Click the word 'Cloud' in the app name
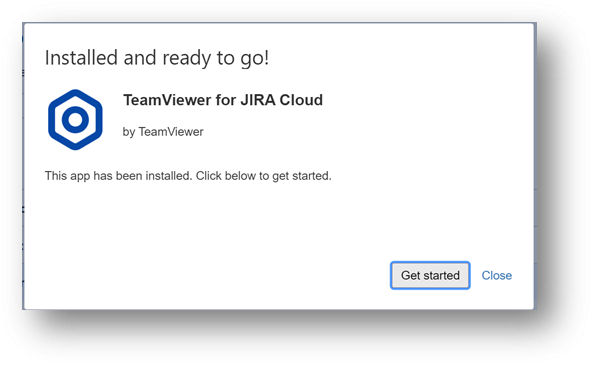Screen dimensions: 592x365 pos(301,100)
